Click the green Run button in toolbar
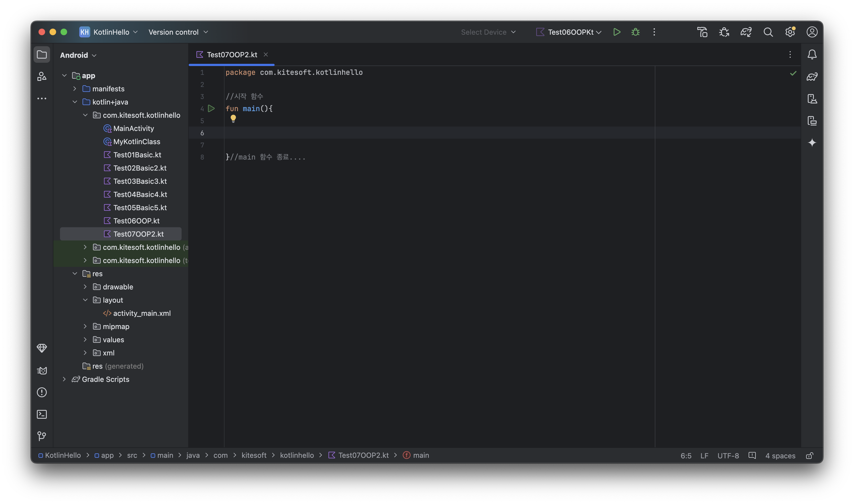The image size is (854, 504). coord(617,32)
